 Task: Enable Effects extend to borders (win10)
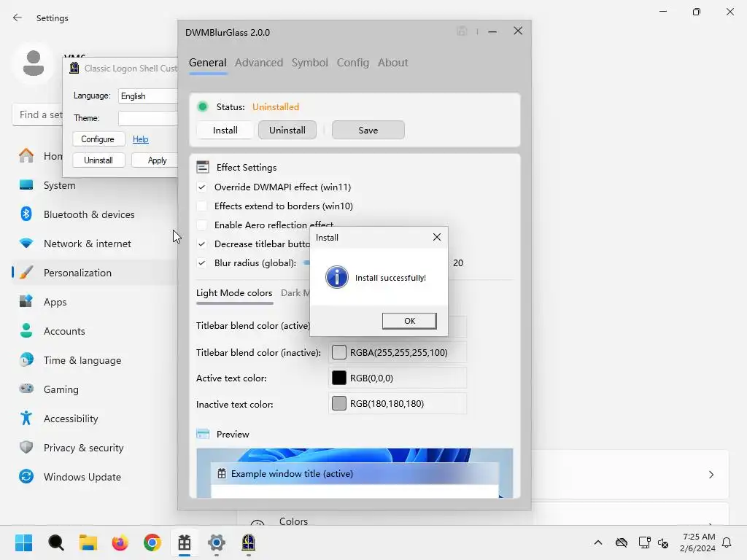point(202,206)
